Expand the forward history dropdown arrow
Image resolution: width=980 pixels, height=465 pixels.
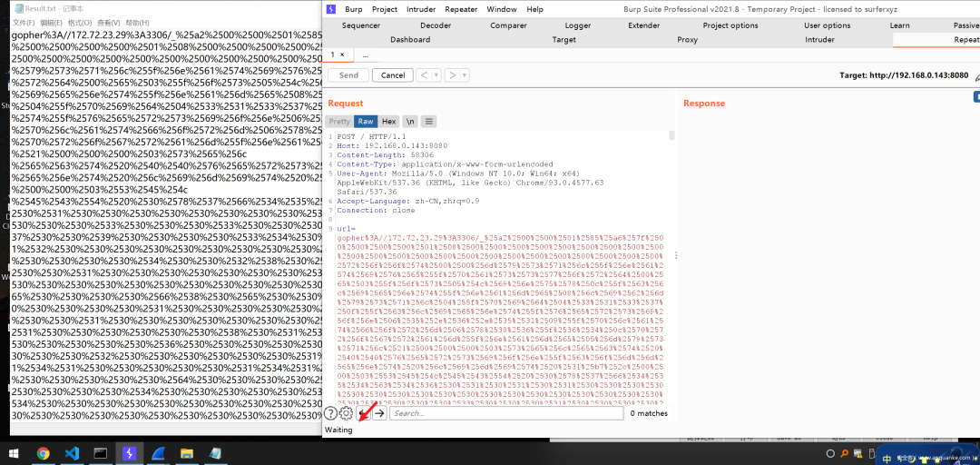[465, 75]
